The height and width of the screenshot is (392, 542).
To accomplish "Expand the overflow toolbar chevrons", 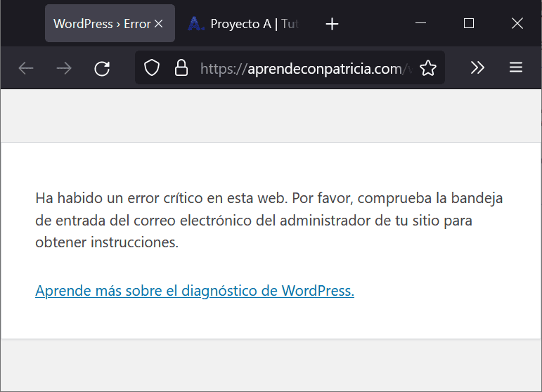I will [x=477, y=67].
